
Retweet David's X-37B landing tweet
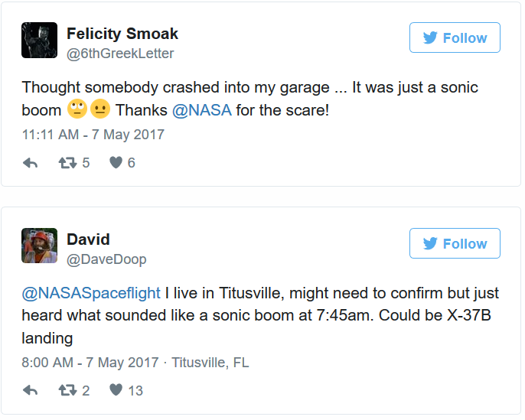pos(67,390)
